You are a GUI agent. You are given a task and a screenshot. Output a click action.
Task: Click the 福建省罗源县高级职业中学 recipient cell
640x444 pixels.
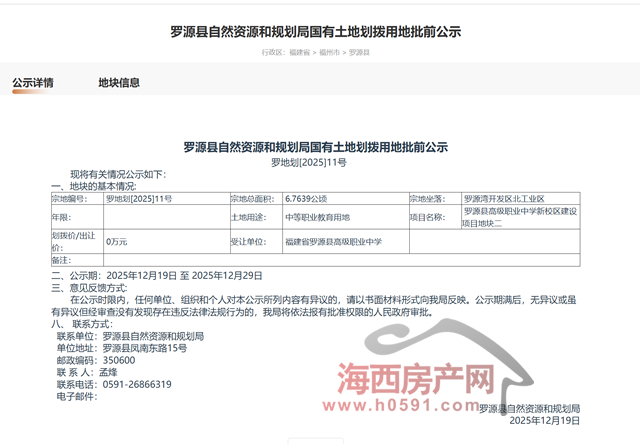click(x=333, y=241)
